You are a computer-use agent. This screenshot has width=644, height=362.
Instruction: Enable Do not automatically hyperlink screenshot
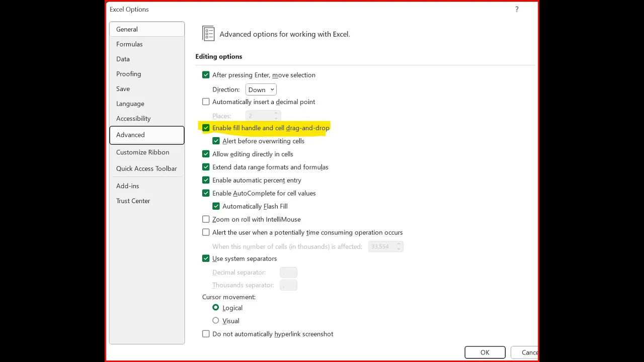click(x=206, y=334)
